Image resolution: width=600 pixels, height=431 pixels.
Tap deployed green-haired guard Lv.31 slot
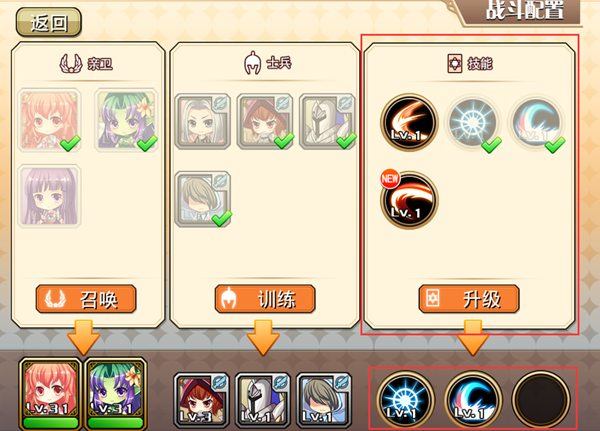point(116,394)
